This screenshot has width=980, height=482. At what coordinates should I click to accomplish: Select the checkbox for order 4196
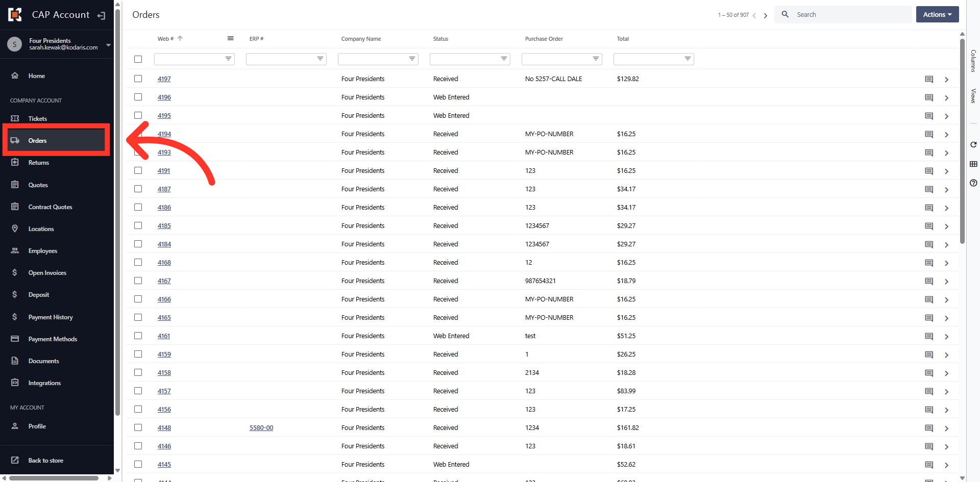tap(138, 97)
